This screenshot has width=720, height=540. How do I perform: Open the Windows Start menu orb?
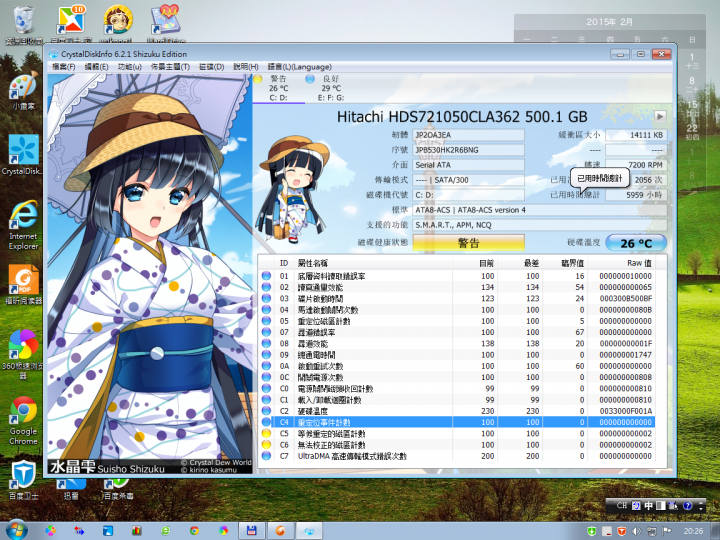(16, 531)
